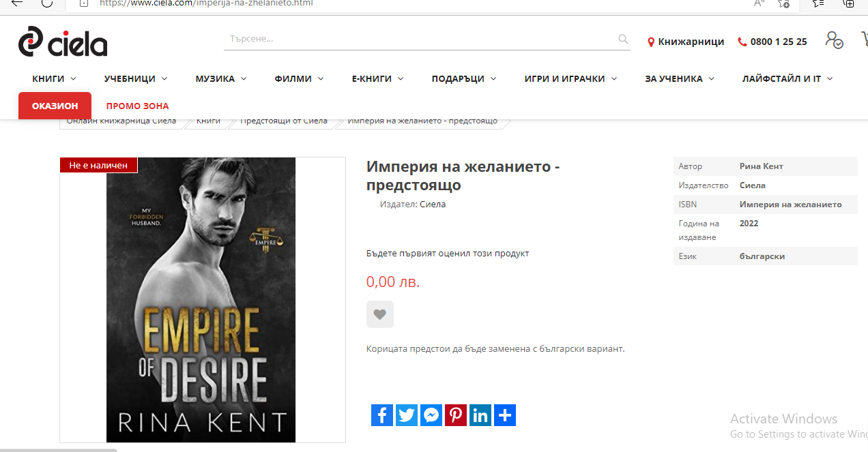Open the ПОДАРЪЦИ menu

coord(464,79)
